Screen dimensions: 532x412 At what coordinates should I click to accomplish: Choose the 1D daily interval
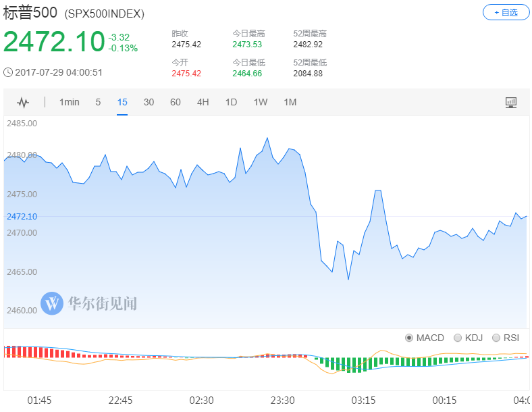click(231, 102)
